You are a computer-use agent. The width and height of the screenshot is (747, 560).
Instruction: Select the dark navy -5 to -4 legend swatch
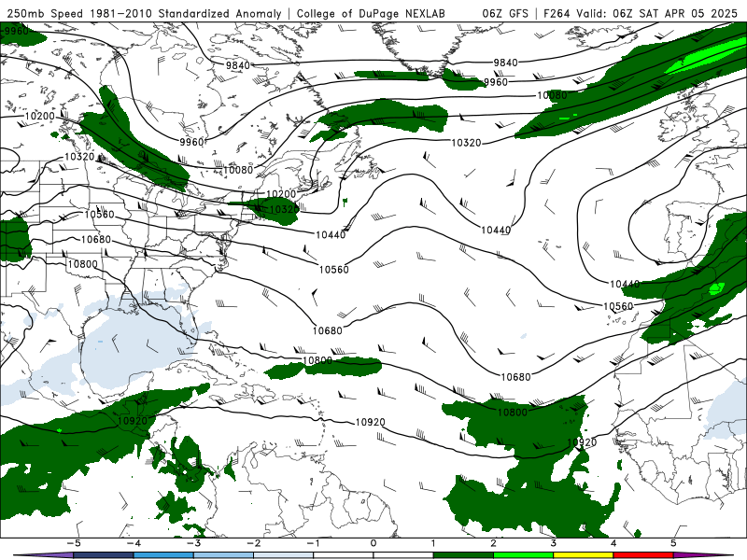click(104, 555)
